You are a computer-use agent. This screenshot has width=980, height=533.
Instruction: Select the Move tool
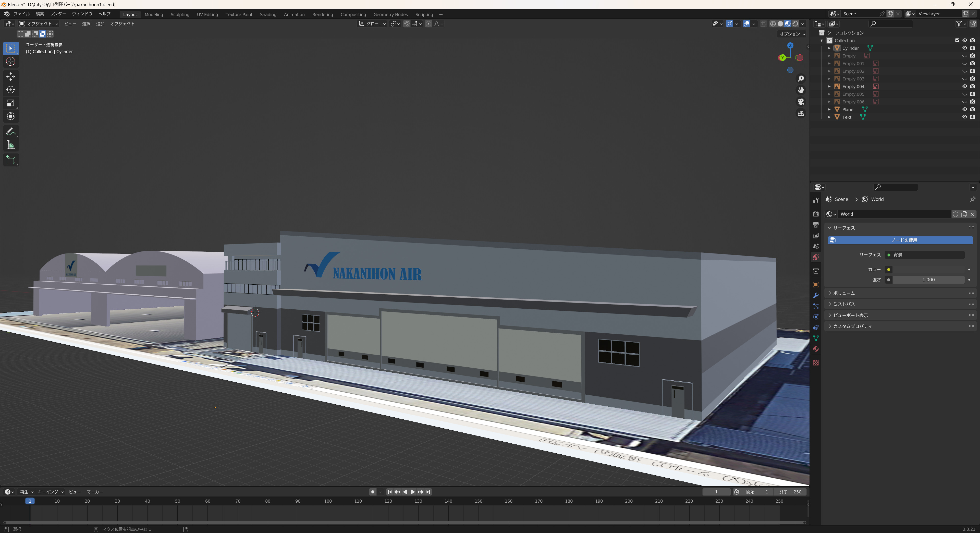11,77
